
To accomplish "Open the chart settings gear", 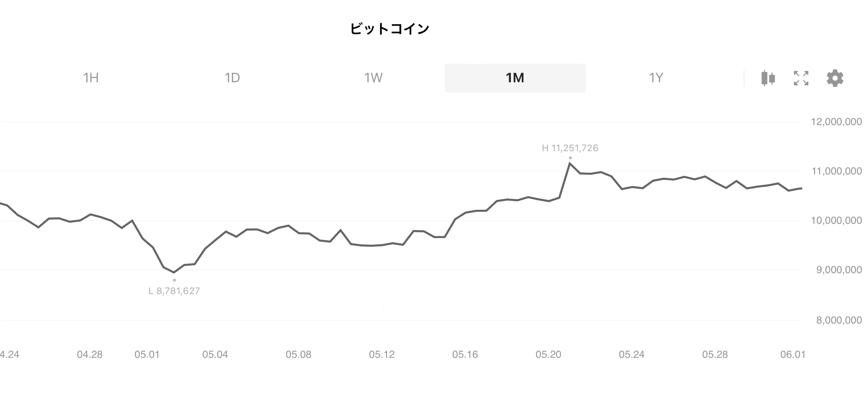I will [x=835, y=78].
